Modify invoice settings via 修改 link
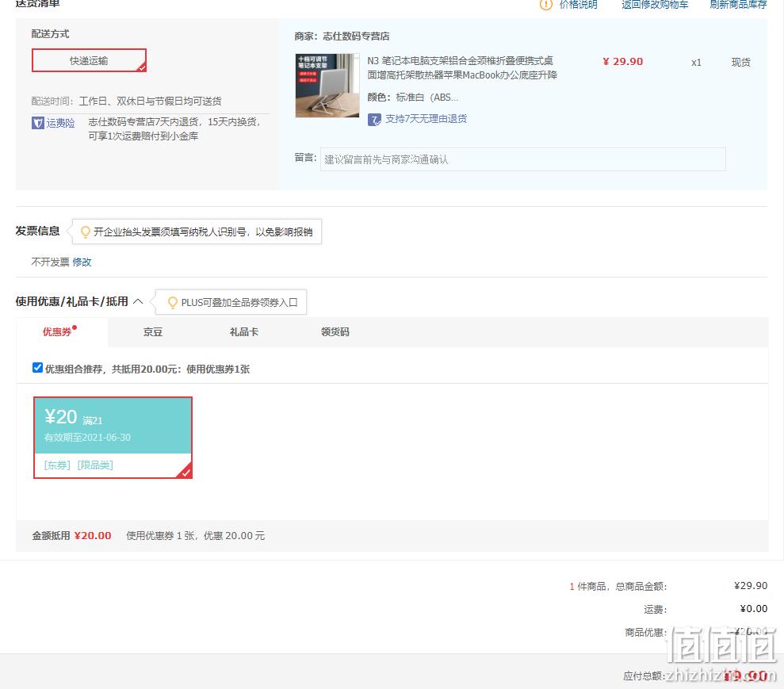Screen dimensions: 784x689 (82, 262)
